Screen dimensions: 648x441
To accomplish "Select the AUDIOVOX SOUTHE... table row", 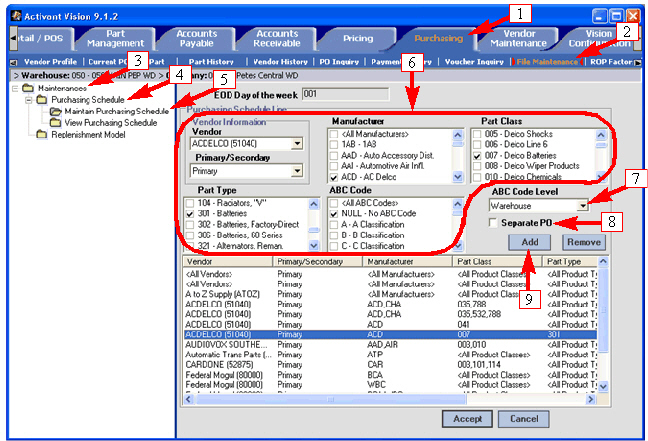I will 391,345.
